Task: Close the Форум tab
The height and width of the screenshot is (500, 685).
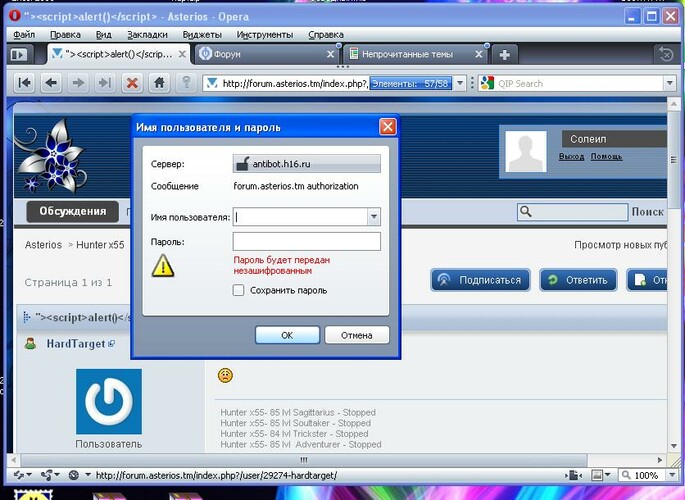Action: click(x=331, y=55)
